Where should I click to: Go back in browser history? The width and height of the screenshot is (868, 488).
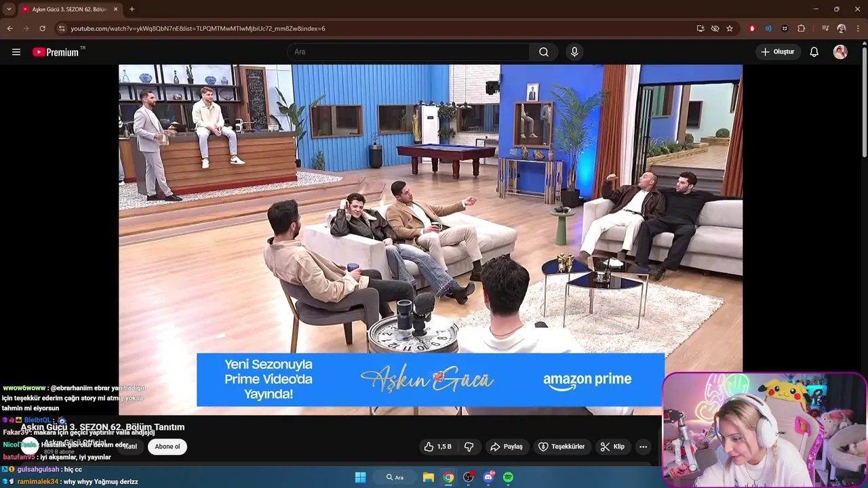point(9,28)
